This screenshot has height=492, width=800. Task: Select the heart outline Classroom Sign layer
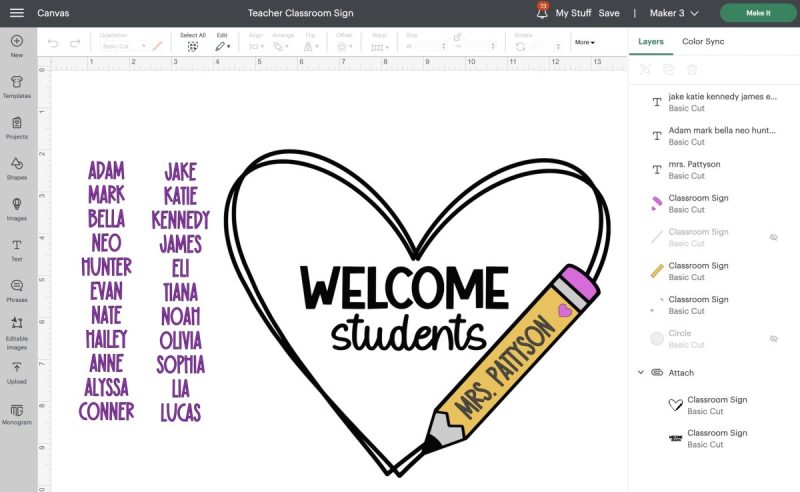714,405
